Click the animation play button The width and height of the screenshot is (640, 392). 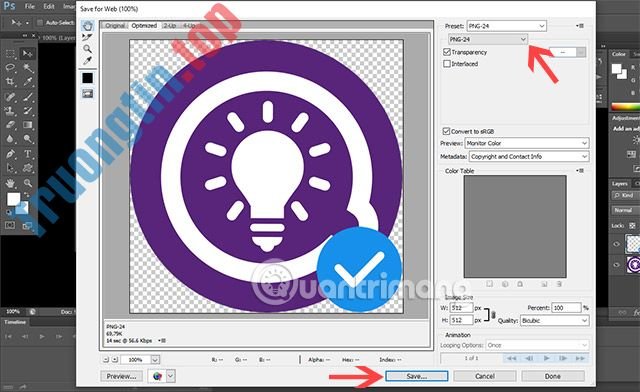(546, 358)
